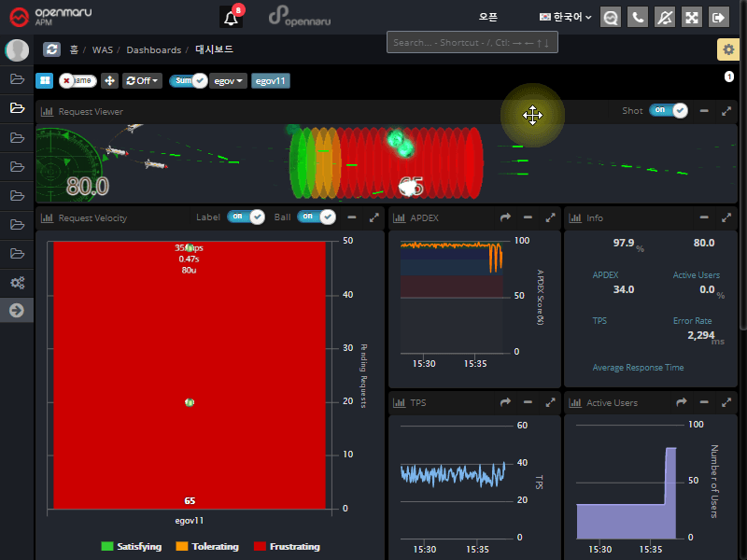Go to Dashboards in the breadcrumb
Image resolution: width=747 pixels, height=560 pixels.
pos(153,49)
